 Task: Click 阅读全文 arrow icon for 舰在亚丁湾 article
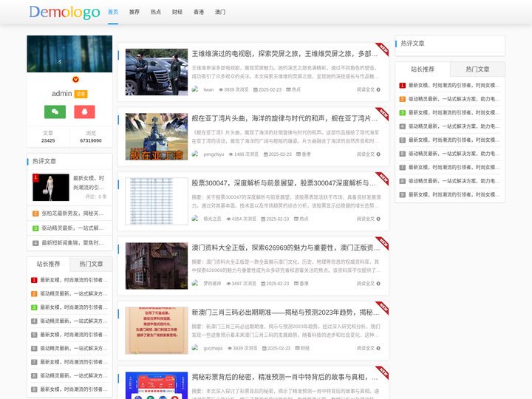(378, 154)
